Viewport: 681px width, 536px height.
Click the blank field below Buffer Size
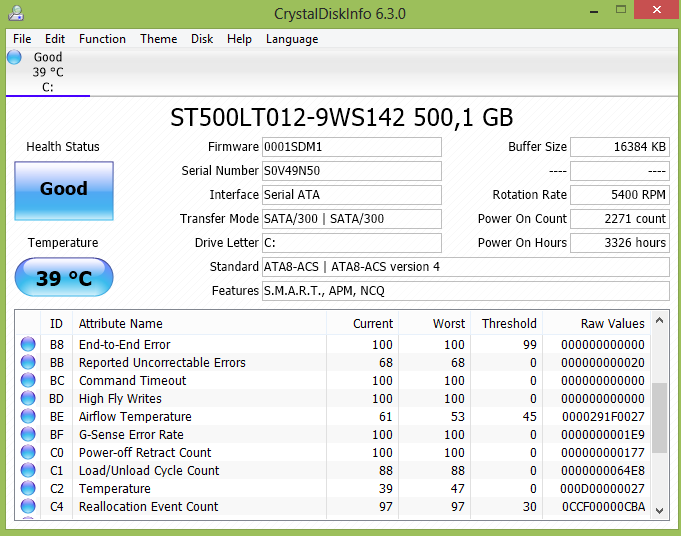pyautogui.click(x=620, y=171)
